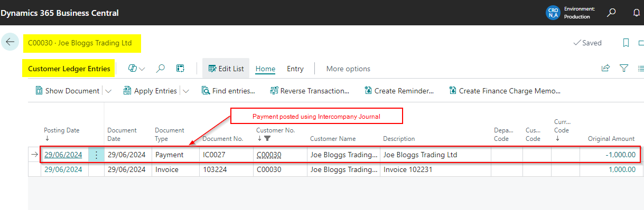Click the Customer Name column header
This screenshot has height=210, width=644.
tap(333, 139)
